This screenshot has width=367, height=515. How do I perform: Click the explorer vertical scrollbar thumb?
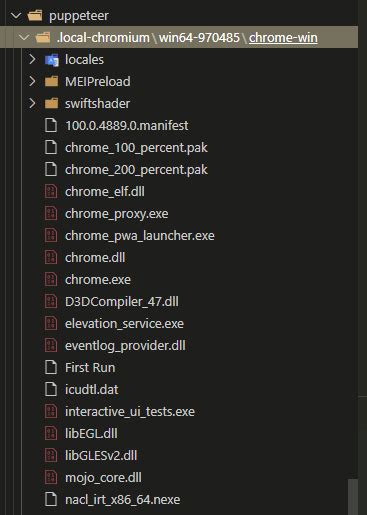coord(353,497)
